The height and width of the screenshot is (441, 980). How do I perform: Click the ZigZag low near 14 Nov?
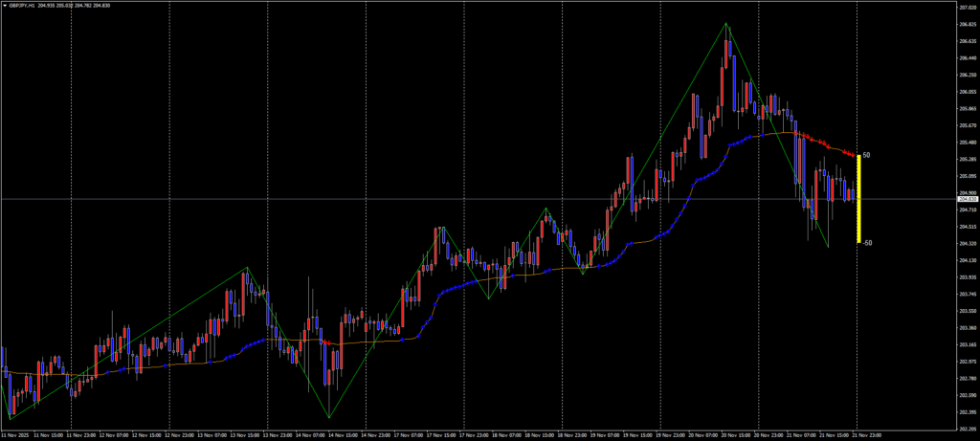[328, 417]
